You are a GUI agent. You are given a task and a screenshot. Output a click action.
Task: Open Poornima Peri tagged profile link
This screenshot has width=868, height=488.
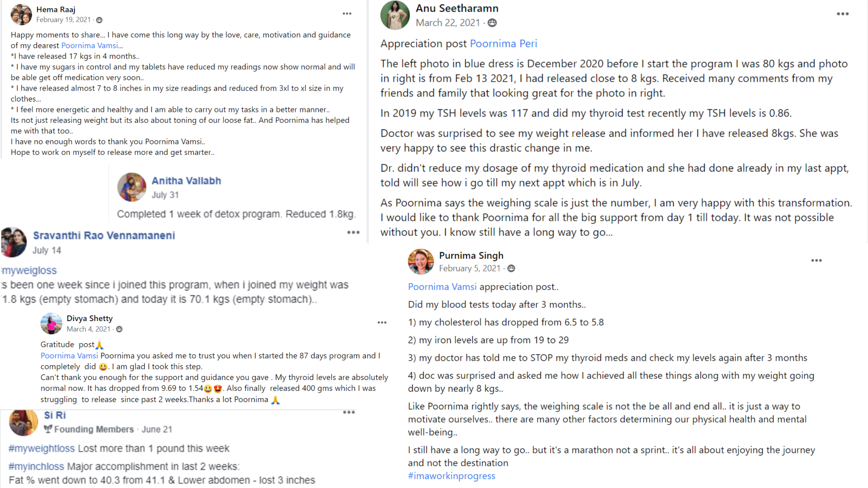(503, 43)
